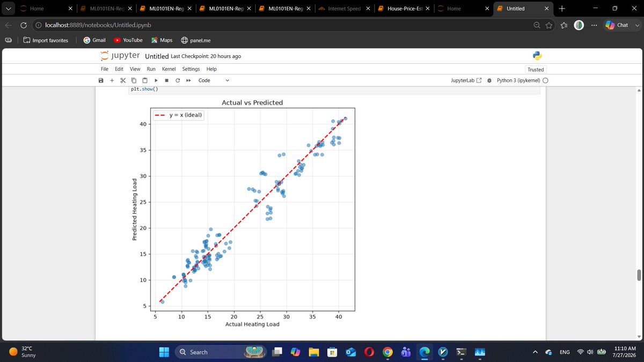The width and height of the screenshot is (644, 362).
Task: Click the Python 3 (ipykernel) kernel name
Action: [x=518, y=80]
